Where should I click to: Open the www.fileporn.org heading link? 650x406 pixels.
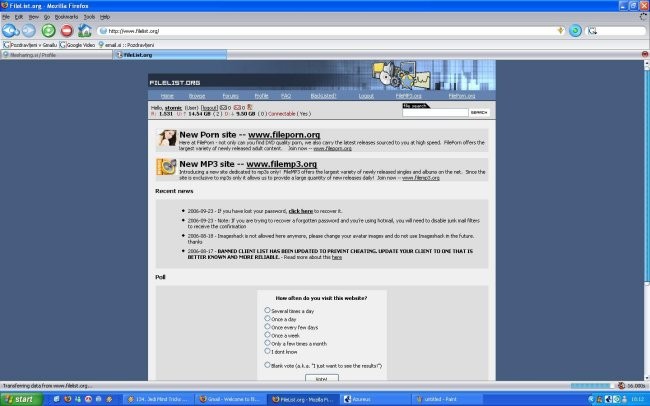coord(284,135)
